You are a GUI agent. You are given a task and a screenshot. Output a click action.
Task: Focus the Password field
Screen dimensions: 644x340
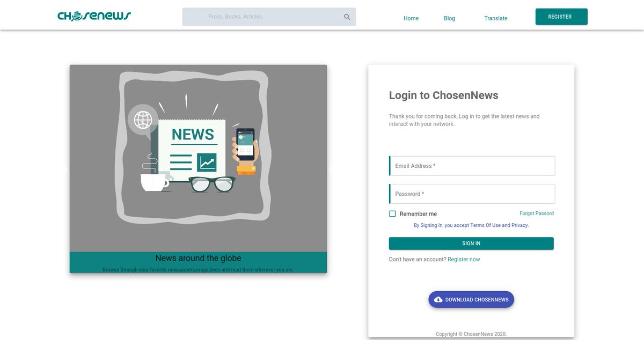tap(472, 194)
